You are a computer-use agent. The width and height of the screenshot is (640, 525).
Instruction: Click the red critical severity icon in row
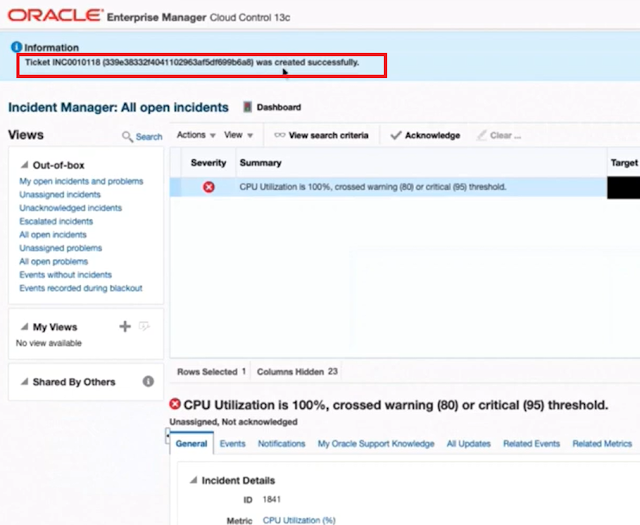coord(209,187)
